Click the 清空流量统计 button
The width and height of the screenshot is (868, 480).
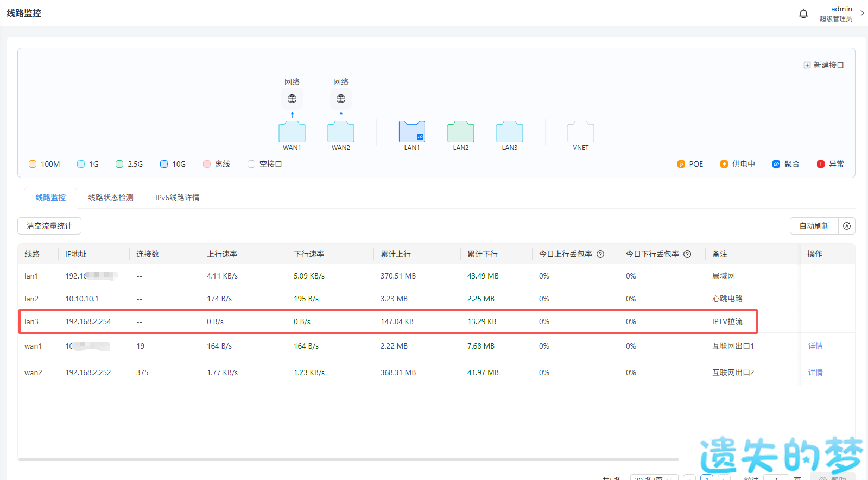coord(49,226)
